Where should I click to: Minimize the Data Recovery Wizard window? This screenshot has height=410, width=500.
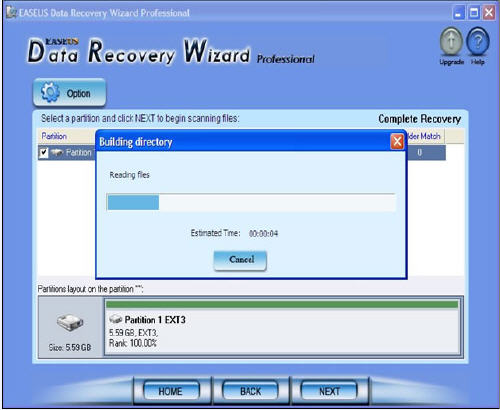coord(459,13)
